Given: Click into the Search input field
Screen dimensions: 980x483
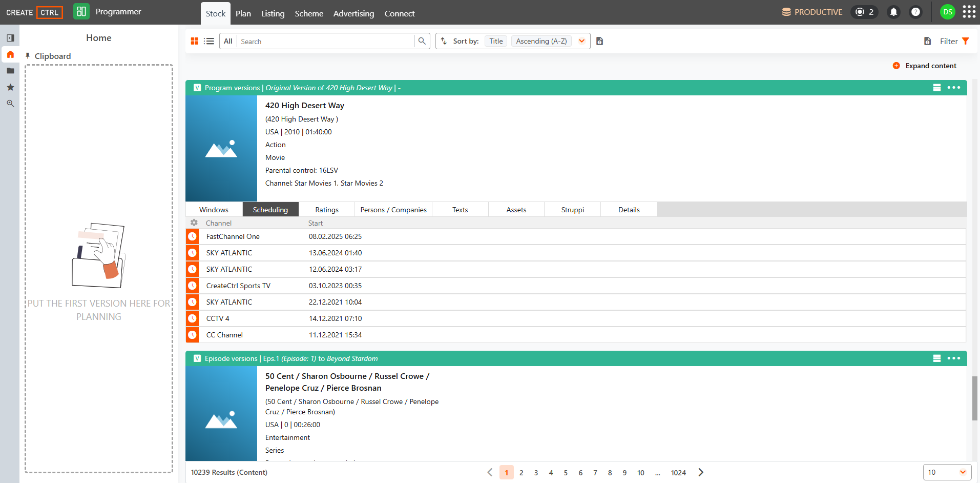Looking at the screenshot, I should click(325, 41).
